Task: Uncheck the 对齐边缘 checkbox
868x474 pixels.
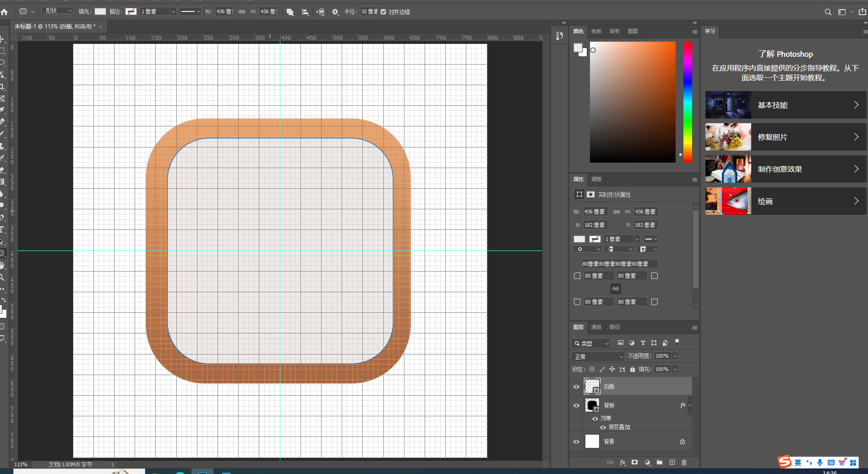Action: pos(383,12)
